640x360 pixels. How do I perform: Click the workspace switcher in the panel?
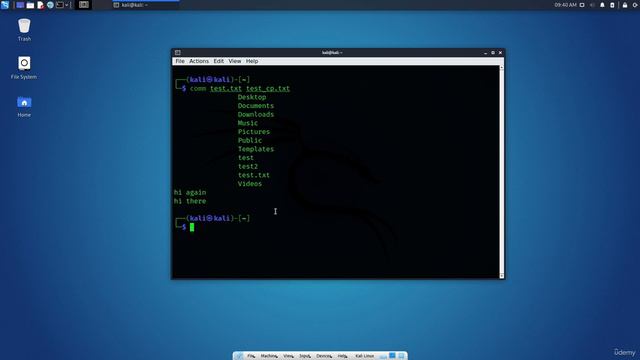point(84,5)
